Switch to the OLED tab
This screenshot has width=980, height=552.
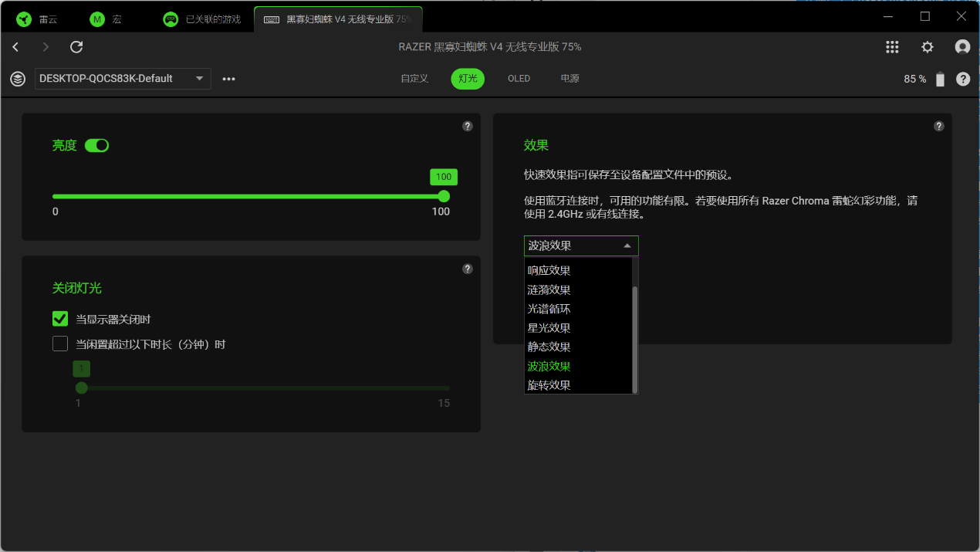pos(519,79)
